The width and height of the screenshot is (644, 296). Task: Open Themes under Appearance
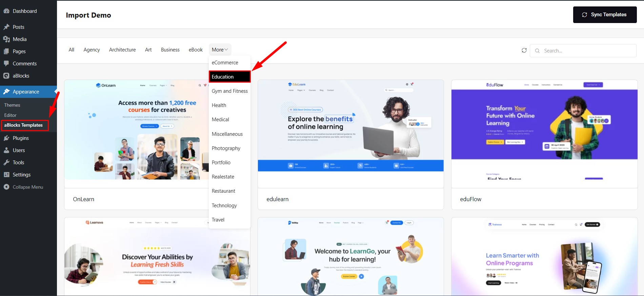point(12,105)
